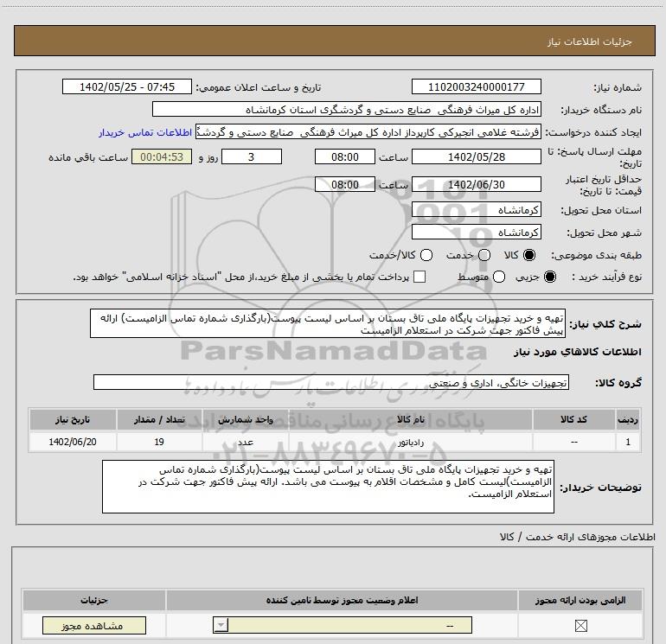Select the کالا/خدمت radio button
This screenshot has height=644, width=666.
[426, 255]
